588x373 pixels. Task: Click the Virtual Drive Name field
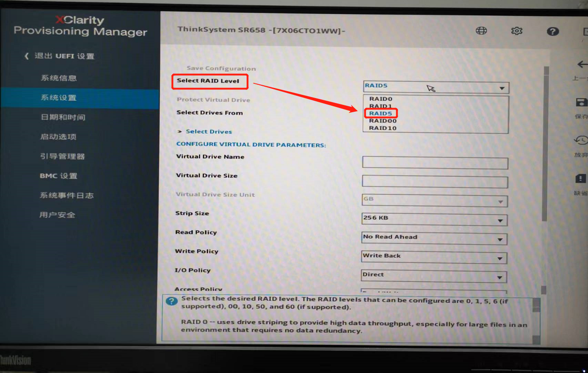pos(435,163)
